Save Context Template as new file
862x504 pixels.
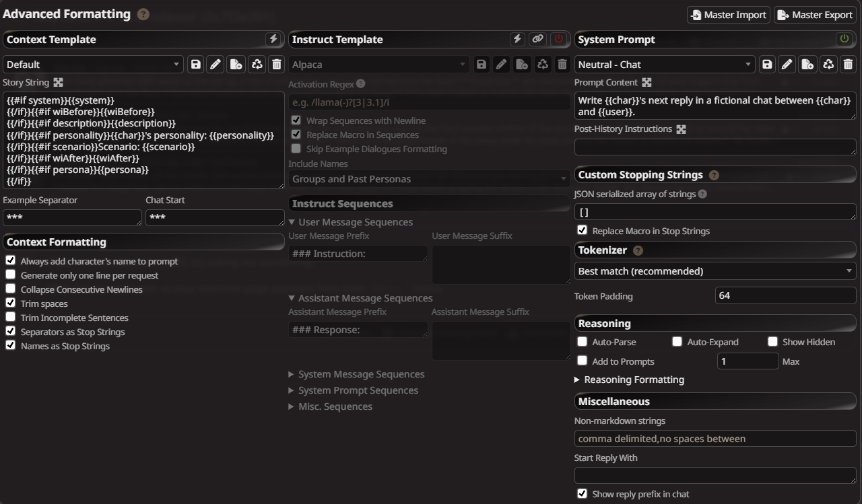(236, 65)
